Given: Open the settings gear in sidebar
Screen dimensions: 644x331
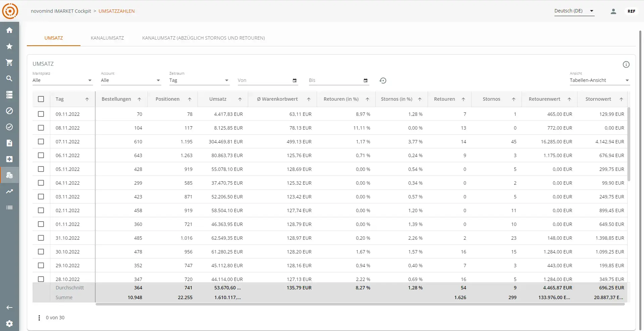Looking at the screenshot, I should [x=9, y=324].
